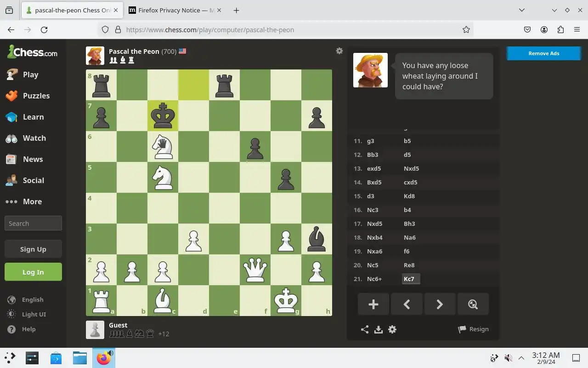Select move 21 Kc7 in move list
The width and height of the screenshot is (588, 368).
coord(411,279)
